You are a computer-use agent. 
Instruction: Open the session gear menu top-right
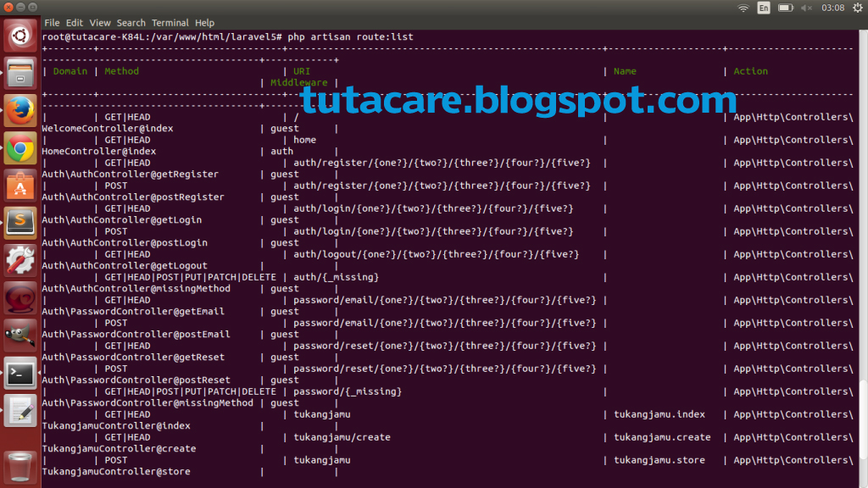[x=858, y=7]
